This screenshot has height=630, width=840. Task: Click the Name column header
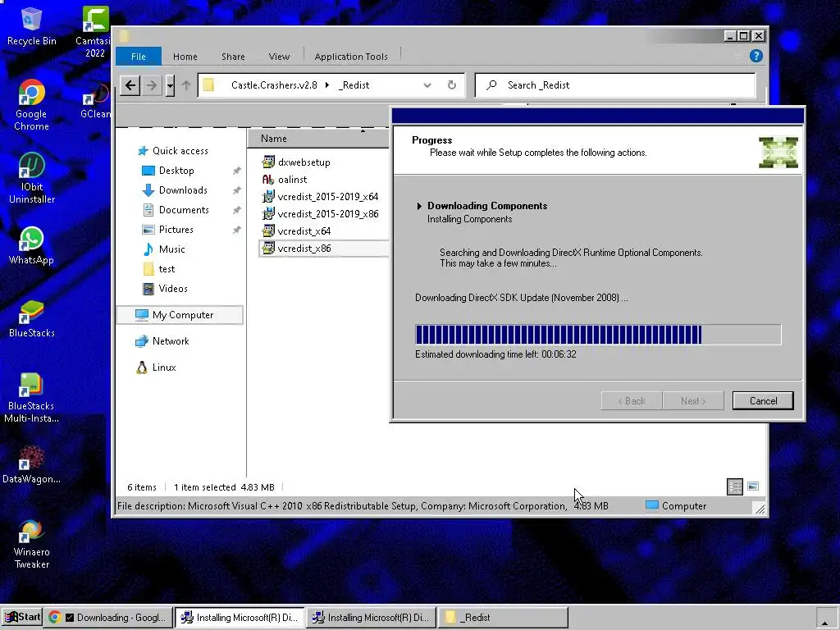click(318, 138)
